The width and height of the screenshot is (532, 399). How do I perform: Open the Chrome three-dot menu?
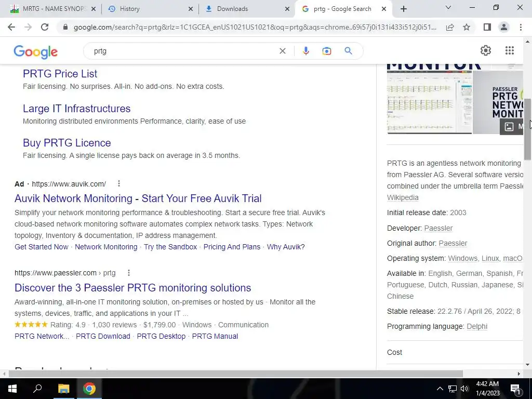521,27
